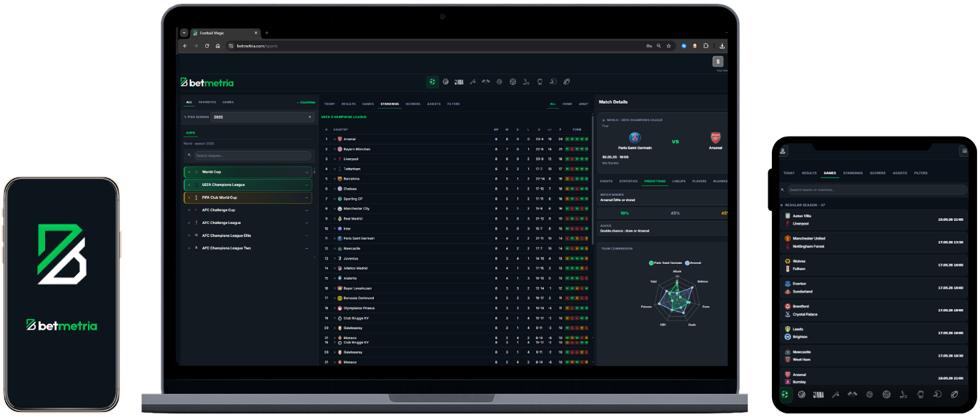Screen dimensions: 980x417
Task: Open the Wolves vs Fulham match on phone
Action: pyautogui.click(x=875, y=265)
